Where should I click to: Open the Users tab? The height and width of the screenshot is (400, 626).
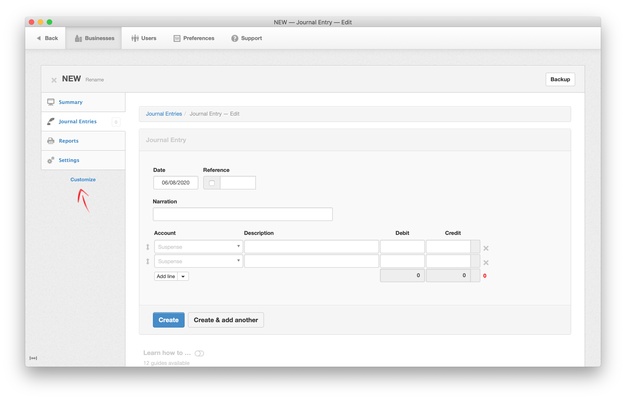(144, 38)
